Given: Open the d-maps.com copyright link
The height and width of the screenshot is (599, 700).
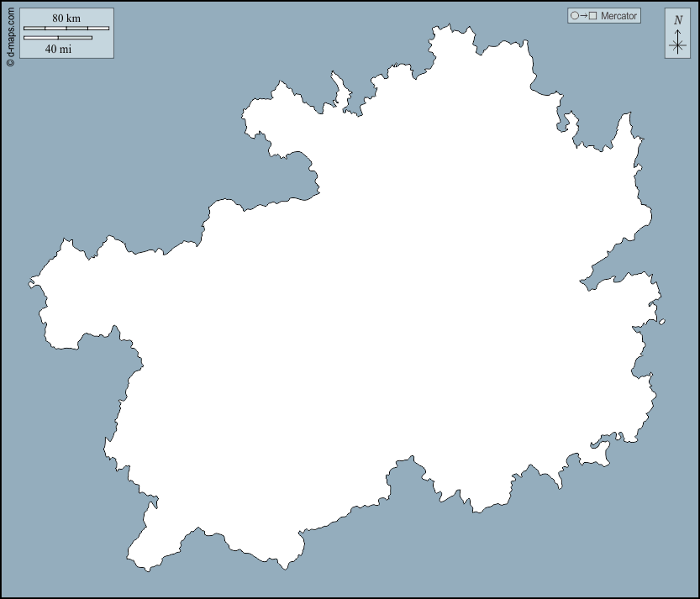Looking at the screenshot, I should pyautogui.click(x=10, y=35).
